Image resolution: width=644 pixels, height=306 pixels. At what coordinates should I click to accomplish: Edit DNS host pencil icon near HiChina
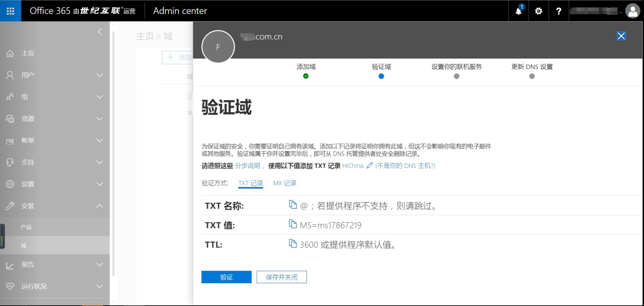click(369, 165)
